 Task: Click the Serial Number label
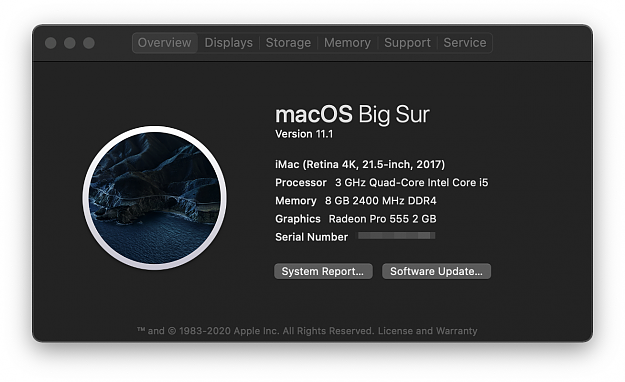[x=311, y=237]
